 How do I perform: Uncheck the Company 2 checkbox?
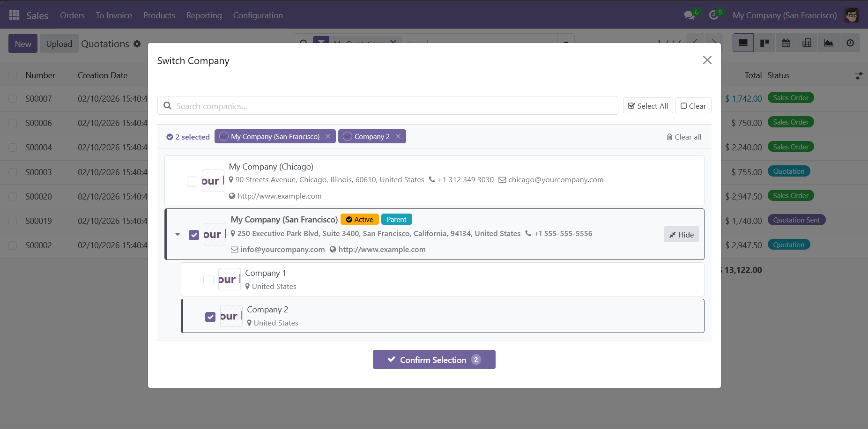click(x=210, y=317)
